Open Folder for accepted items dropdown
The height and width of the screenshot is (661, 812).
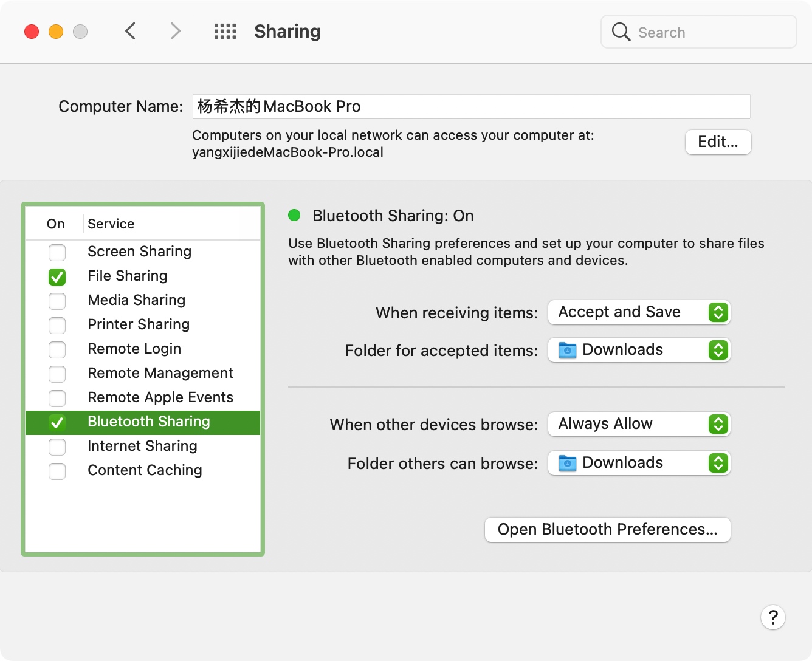[x=639, y=350]
